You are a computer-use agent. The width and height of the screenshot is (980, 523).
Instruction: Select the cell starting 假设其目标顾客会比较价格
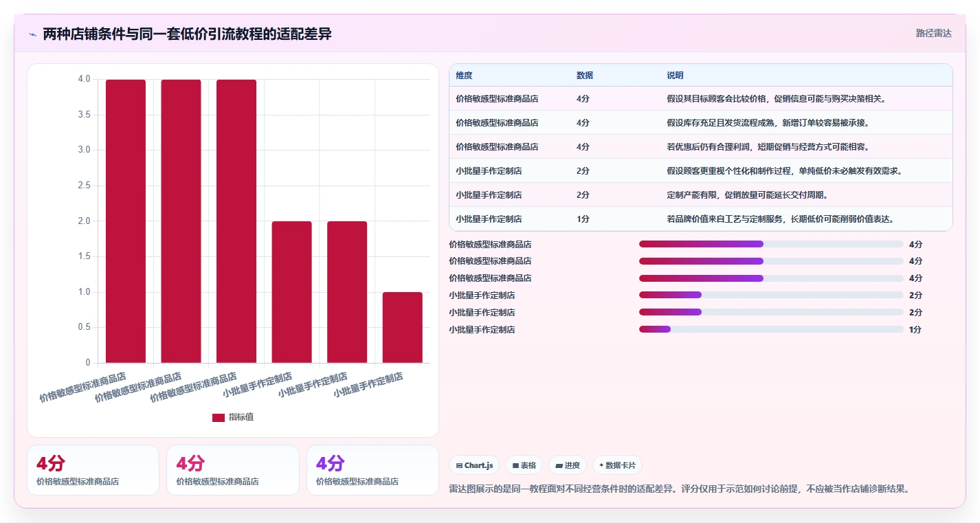(806, 99)
